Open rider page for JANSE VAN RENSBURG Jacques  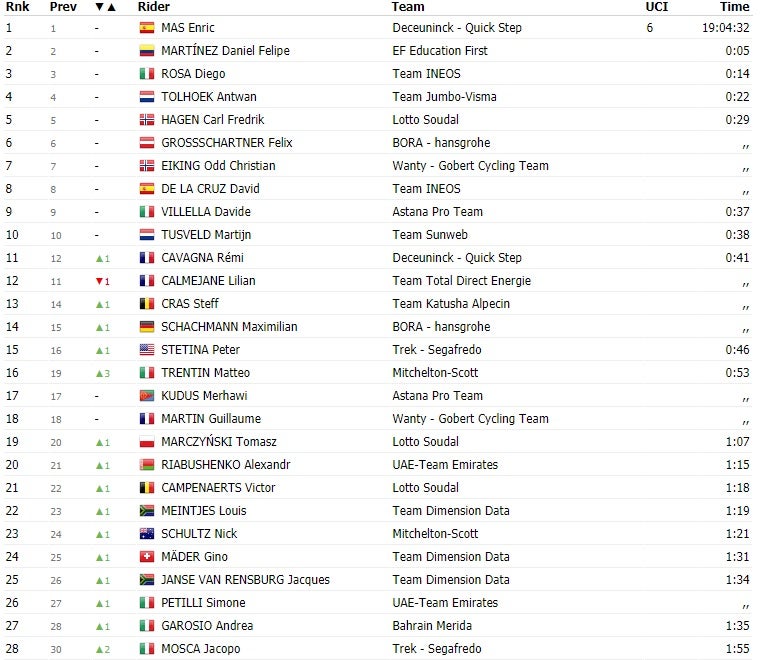coord(245,580)
